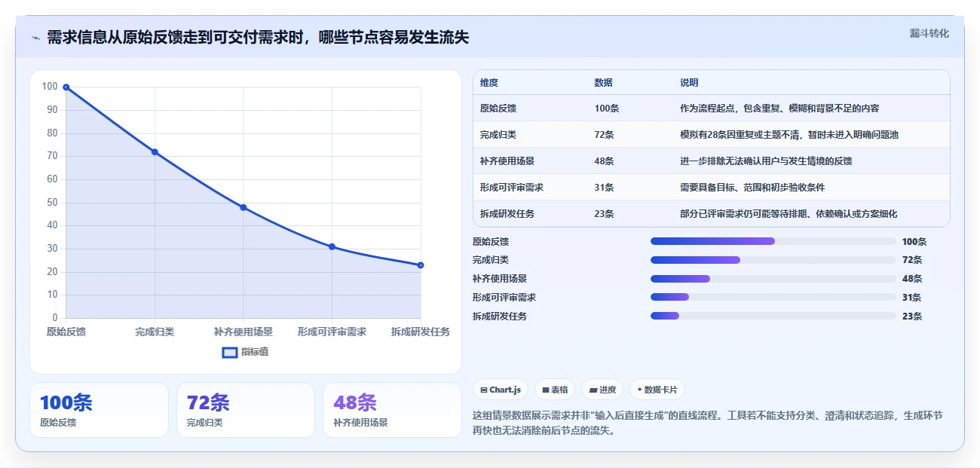The height and width of the screenshot is (468, 980).
Task: Click the 72条 完成归类 data card
Action: [245, 410]
